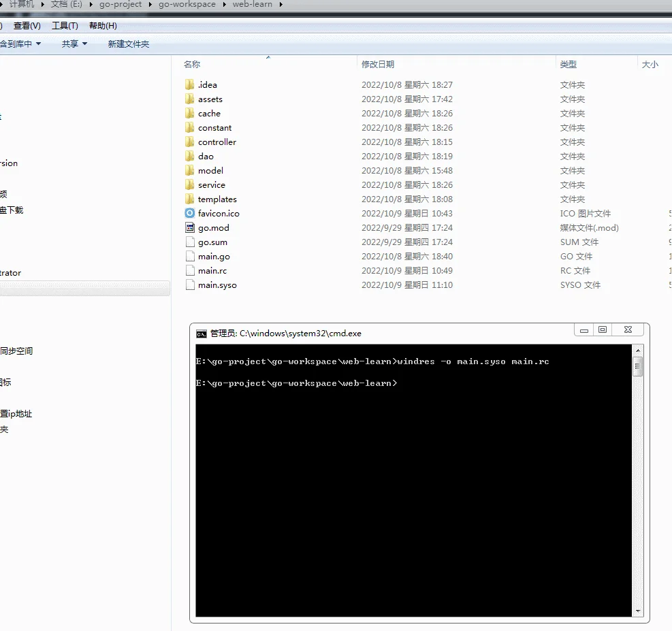This screenshot has width=672, height=631.
Task: Select the .idea folder icon
Action: 190,84
